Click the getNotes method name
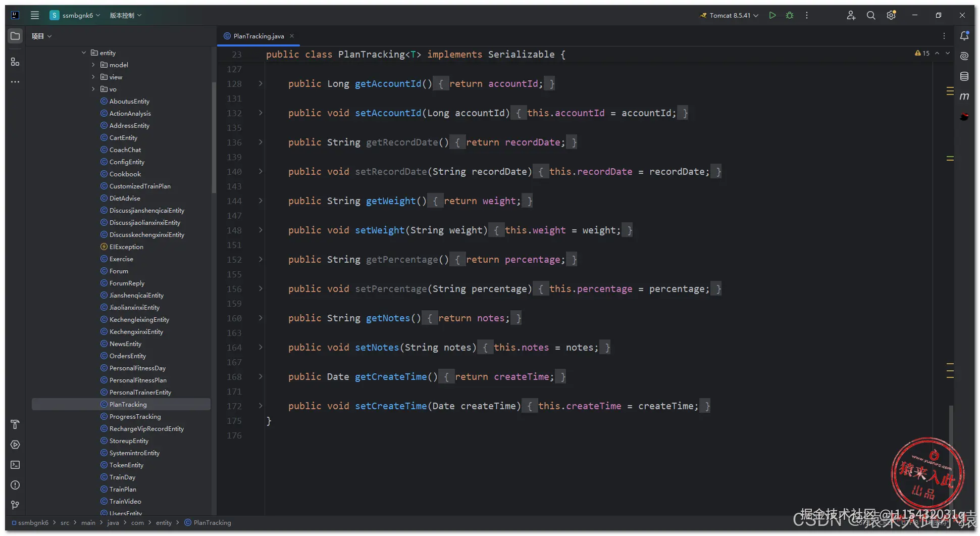 [388, 318]
